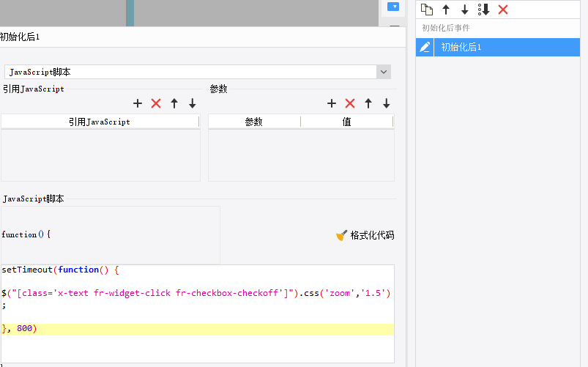Image resolution: width=588 pixels, height=367 pixels.
Task: Add a new 引用JavaScript reference
Action: [x=138, y=103]
